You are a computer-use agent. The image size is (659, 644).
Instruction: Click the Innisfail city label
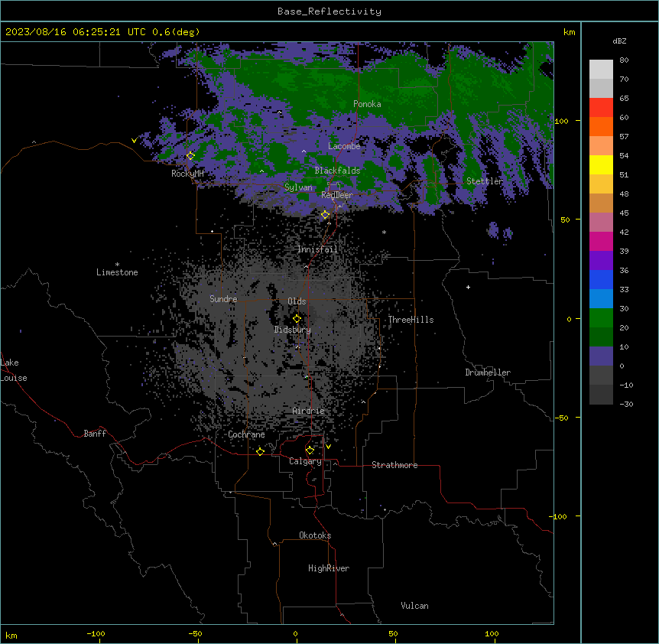click(317, 249)
